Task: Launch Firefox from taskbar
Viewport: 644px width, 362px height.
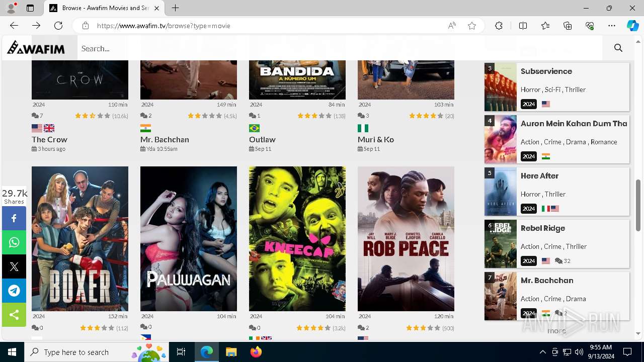Action: pyautogui.click(x=256, y=352)
